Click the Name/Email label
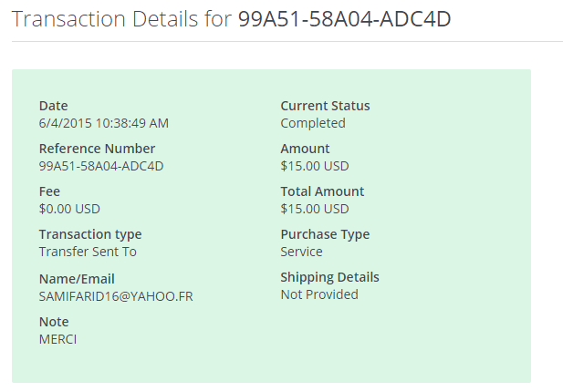Screen dimensions: 563x392 [77, 279]
